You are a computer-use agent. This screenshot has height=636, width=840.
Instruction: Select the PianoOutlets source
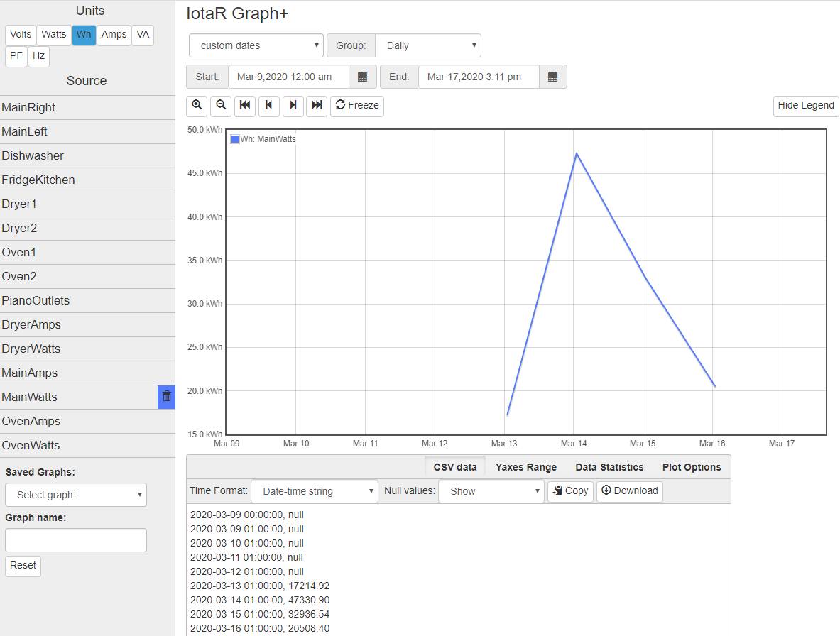(88, 300)
